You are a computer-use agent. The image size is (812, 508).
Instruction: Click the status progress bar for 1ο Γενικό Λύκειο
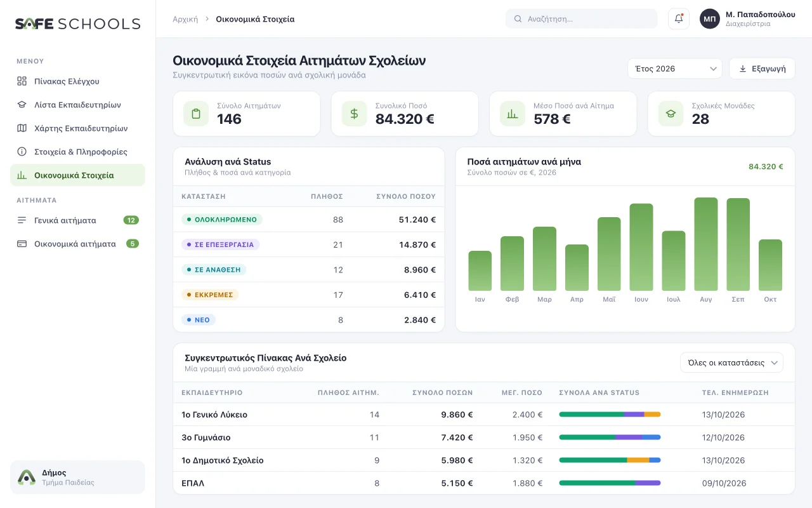click(x=610, y=415)
